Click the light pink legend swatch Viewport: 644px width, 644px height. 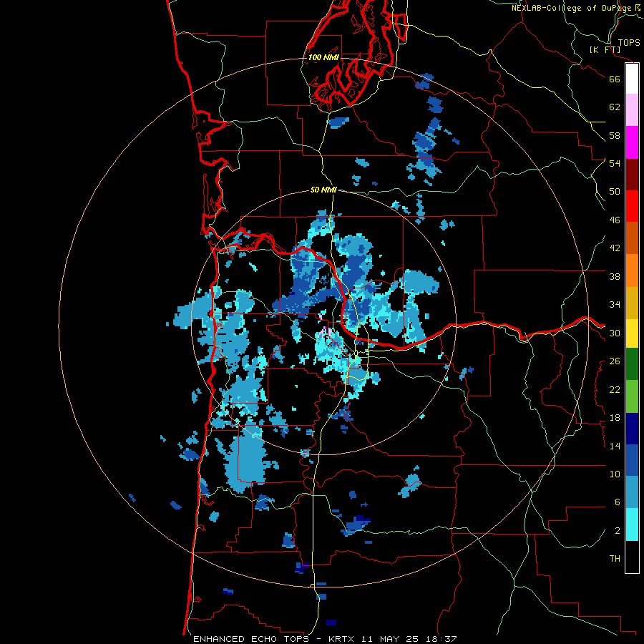click(632, 110)
